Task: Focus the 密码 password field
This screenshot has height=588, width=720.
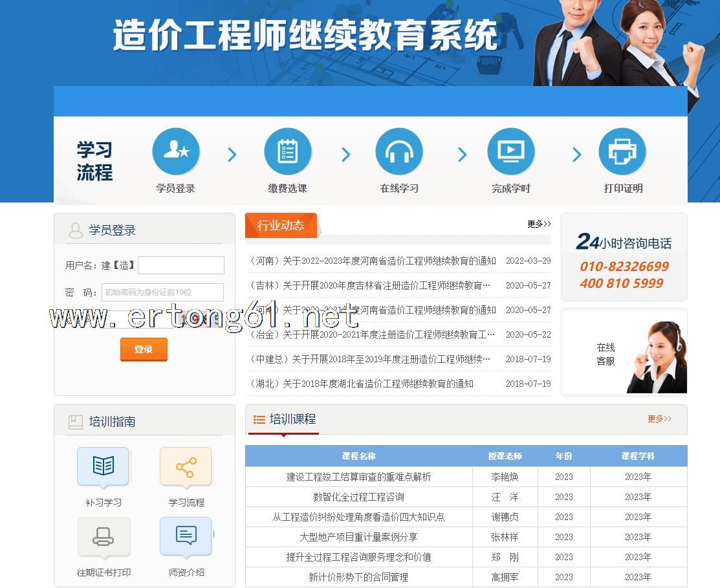Action: [x=162, y=292]
